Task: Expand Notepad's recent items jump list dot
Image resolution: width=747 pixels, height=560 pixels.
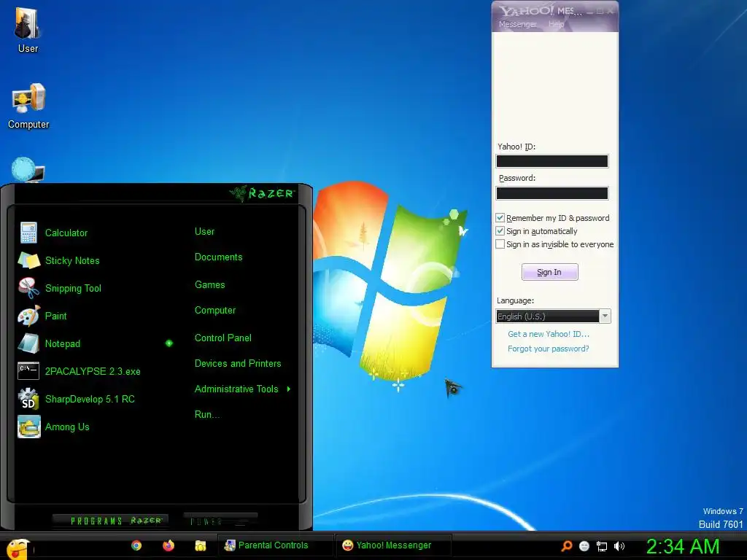Action: click(x=169, y=343)
